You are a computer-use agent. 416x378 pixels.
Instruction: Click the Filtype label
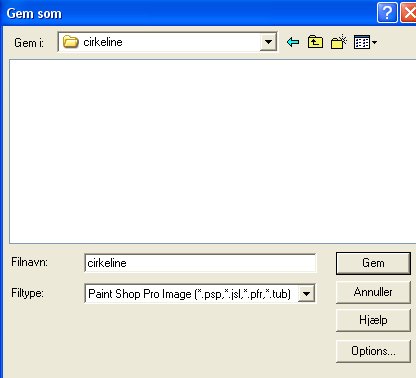coord(27,293)
